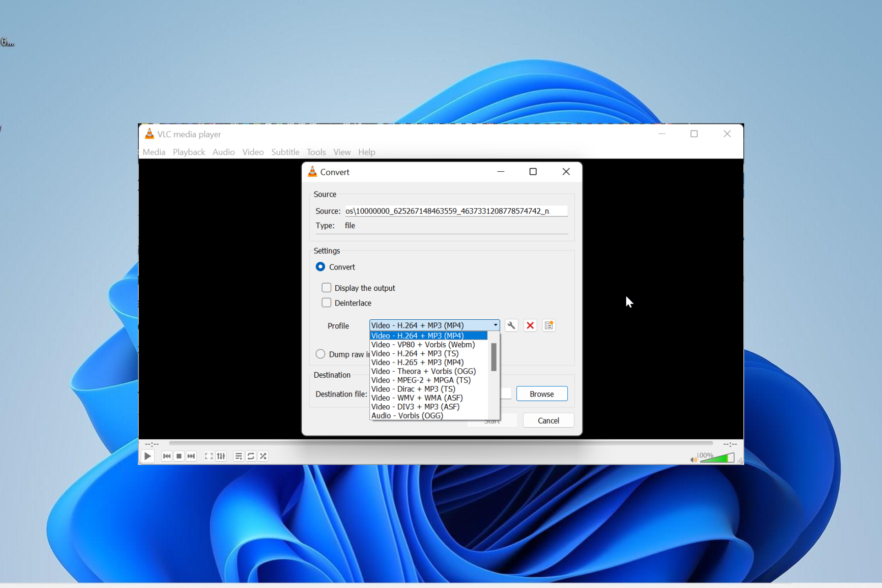Choose Video - Dirac + MP3 (TS)

(x=429, y=389)
